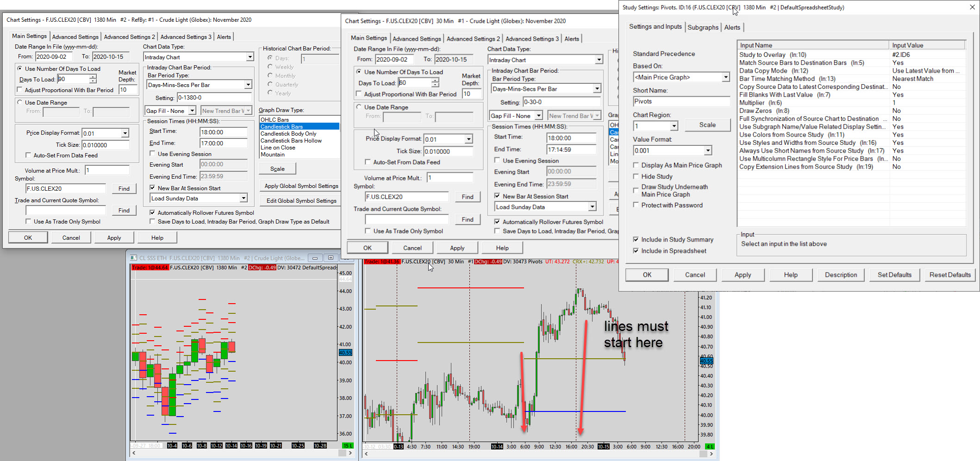The width and height of the screenshot is (980, 461).
Task: Enable Use Evening Session in 30 Min settings
Action: (497, 161)
